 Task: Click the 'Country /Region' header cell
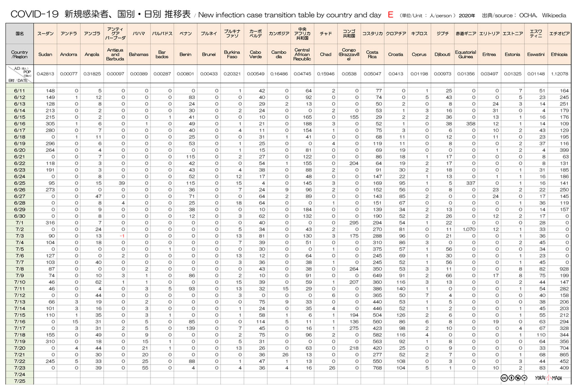[x=20, y=54]
